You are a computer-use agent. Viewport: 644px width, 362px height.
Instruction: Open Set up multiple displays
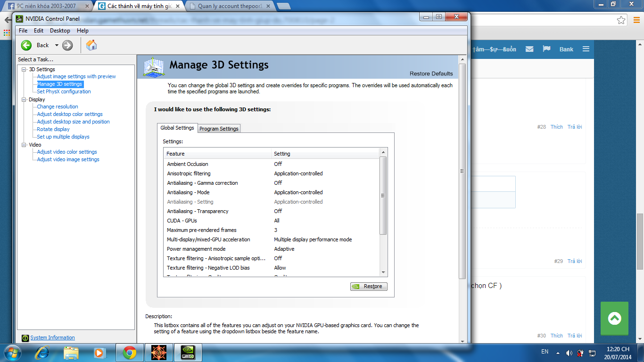tap(63, 137)
